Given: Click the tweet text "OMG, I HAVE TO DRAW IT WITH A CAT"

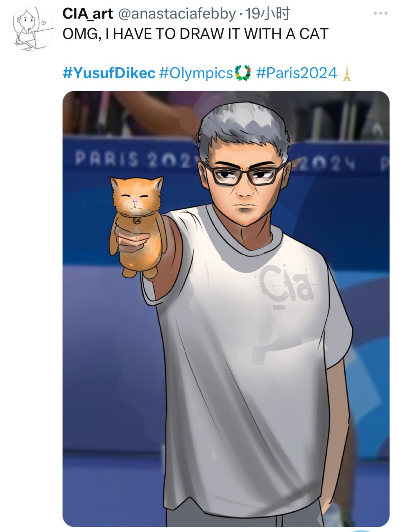Looking at the screenshot, I should tap(195, 34).
